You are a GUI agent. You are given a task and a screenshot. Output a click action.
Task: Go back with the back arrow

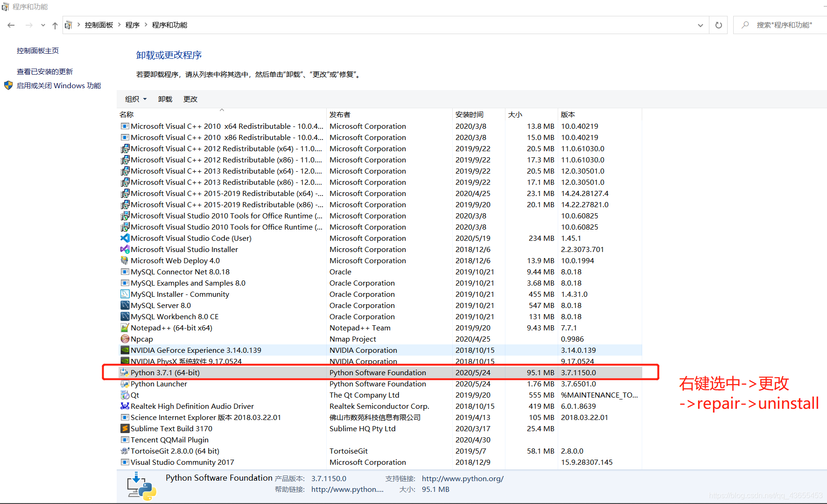pos(11,25)
